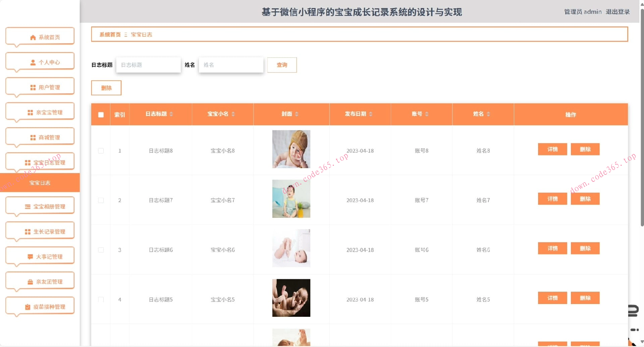Open 宝宝相册管理 list icon
This screenshot has width=644, height=347.
pyautogui.click(x=28, y=206)
